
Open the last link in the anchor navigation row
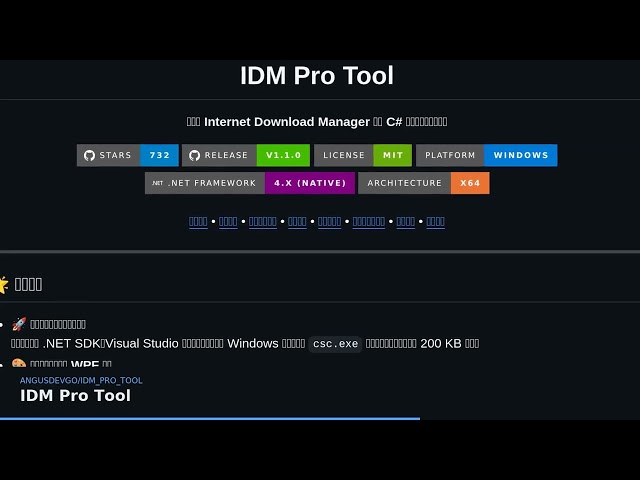[x=436, y=222]
